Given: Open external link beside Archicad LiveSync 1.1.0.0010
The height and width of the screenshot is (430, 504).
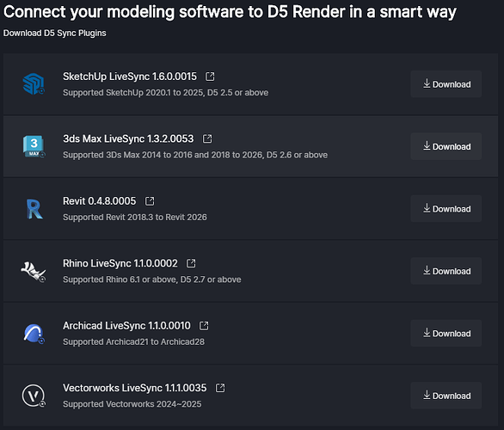Looking at the screenshot, I should (x=204, y=326).
